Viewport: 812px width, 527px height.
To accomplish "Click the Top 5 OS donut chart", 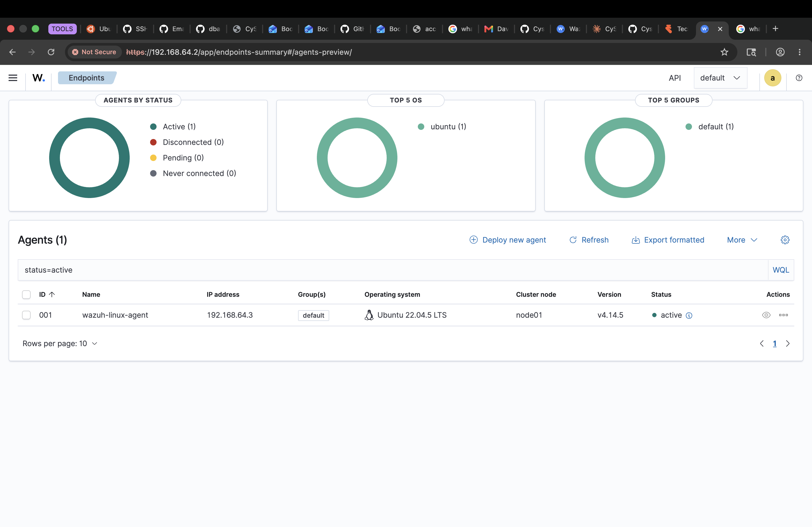I will (x=357, y=158).
